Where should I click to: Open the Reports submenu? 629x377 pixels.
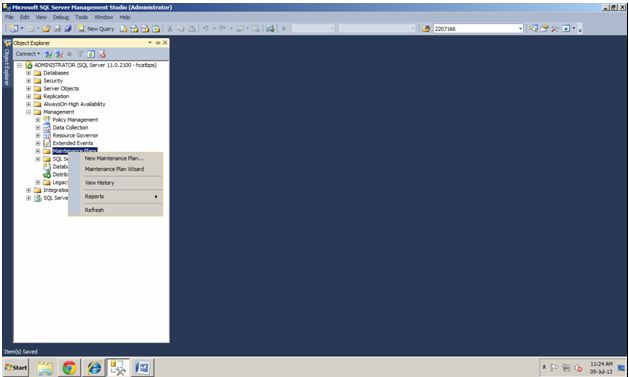click(116, 197)
